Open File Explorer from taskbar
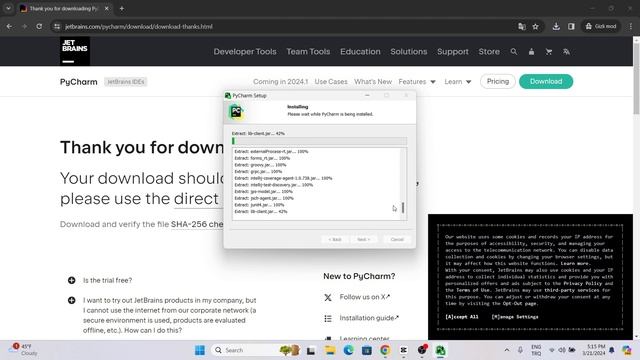The height and width of the screenshot is (360, 640). (330, 350)
